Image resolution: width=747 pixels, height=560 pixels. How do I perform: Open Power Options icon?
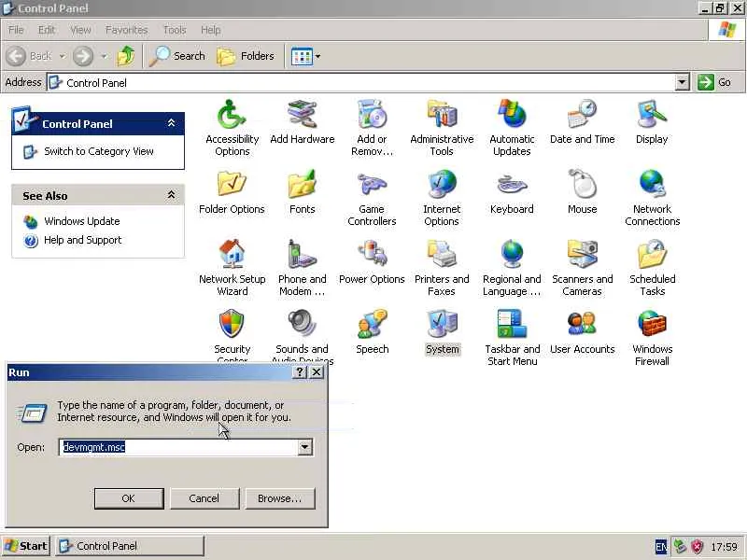click(372, 255)
